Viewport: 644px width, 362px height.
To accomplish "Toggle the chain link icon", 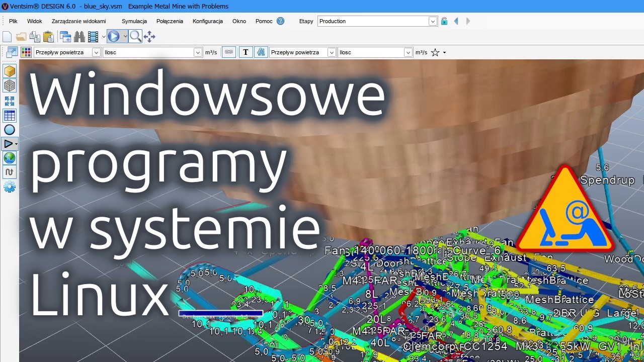I will pos(229,52).
